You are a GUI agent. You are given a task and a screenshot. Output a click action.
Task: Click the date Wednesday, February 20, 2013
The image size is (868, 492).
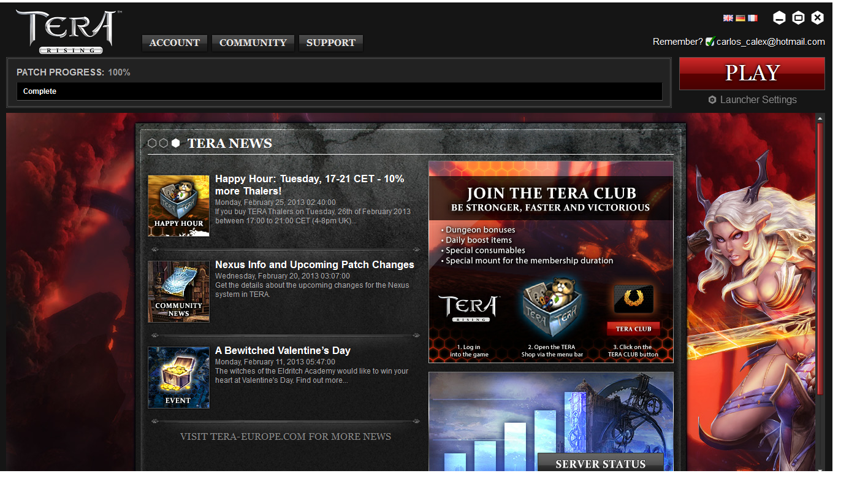tap(283, 276)
